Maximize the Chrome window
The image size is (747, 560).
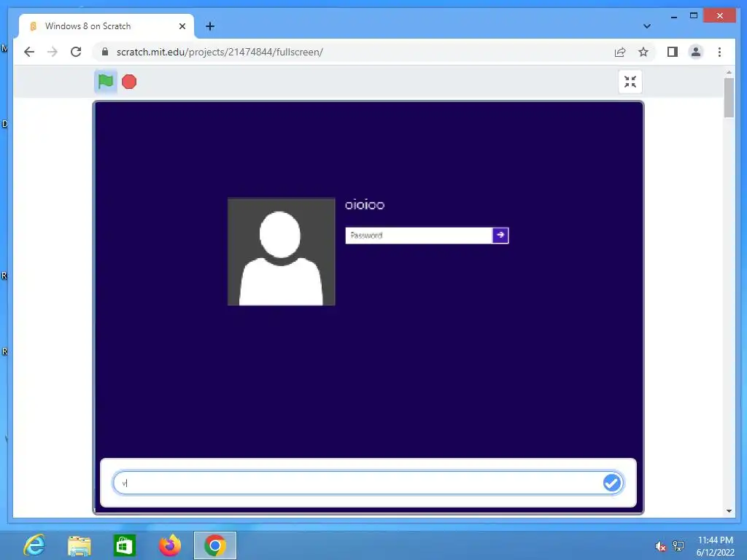click(694, 16)
